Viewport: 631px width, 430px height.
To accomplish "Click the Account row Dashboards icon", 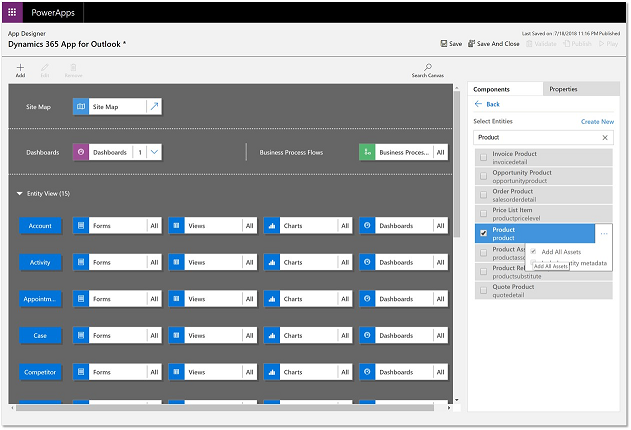I will [367, 226].
